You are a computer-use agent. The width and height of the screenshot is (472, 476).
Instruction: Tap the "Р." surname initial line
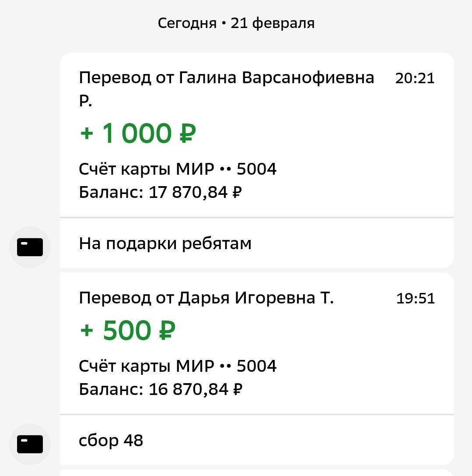(86, 102)
